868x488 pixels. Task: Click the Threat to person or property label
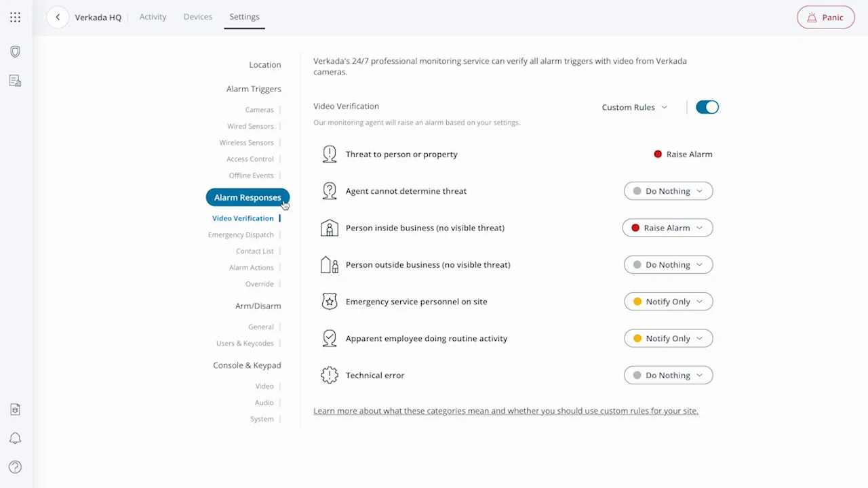pos(401,154)
